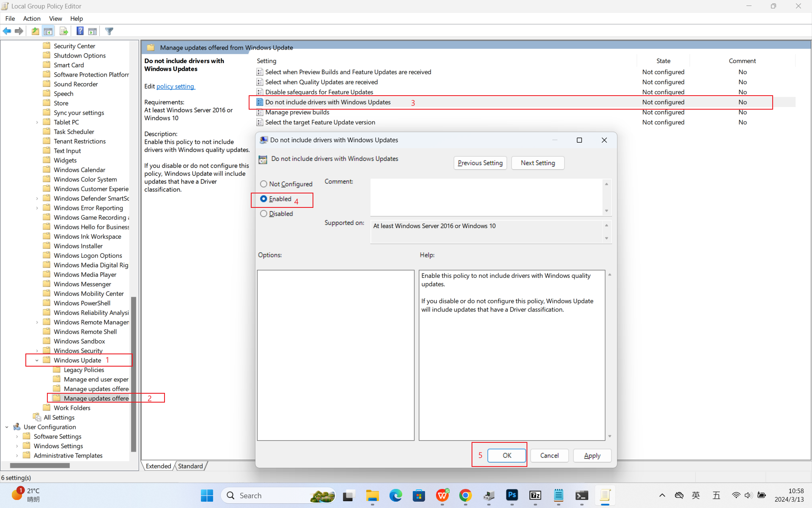Screen dimensions: 812x508
Task: Click the Back navigation arrow in the toolbar
Action: 7,31
